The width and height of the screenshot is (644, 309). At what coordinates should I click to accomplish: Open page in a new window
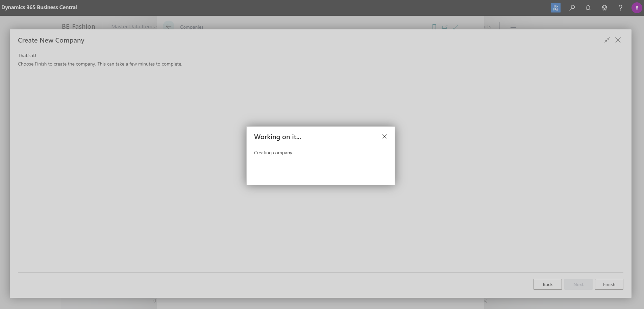445,27
